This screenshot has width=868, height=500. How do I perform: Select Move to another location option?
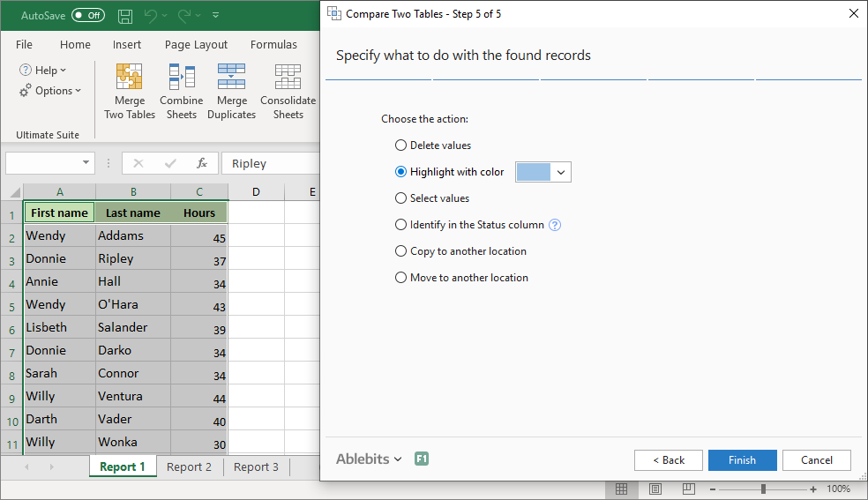tap(461, 278)
